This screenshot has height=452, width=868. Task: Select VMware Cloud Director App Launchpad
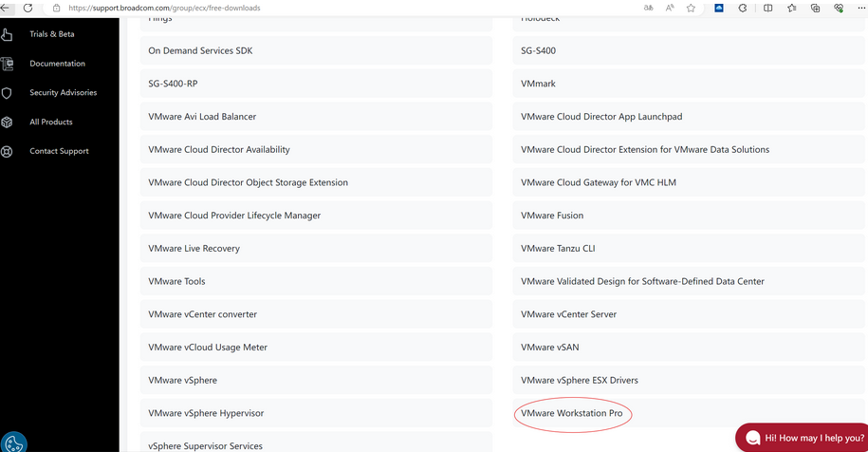click(690, 116)
